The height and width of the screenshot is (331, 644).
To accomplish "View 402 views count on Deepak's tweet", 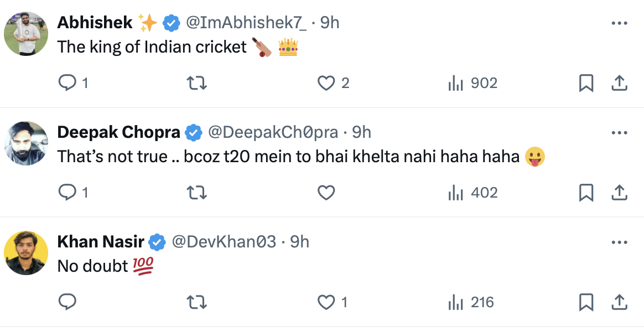I will point(472,193).
